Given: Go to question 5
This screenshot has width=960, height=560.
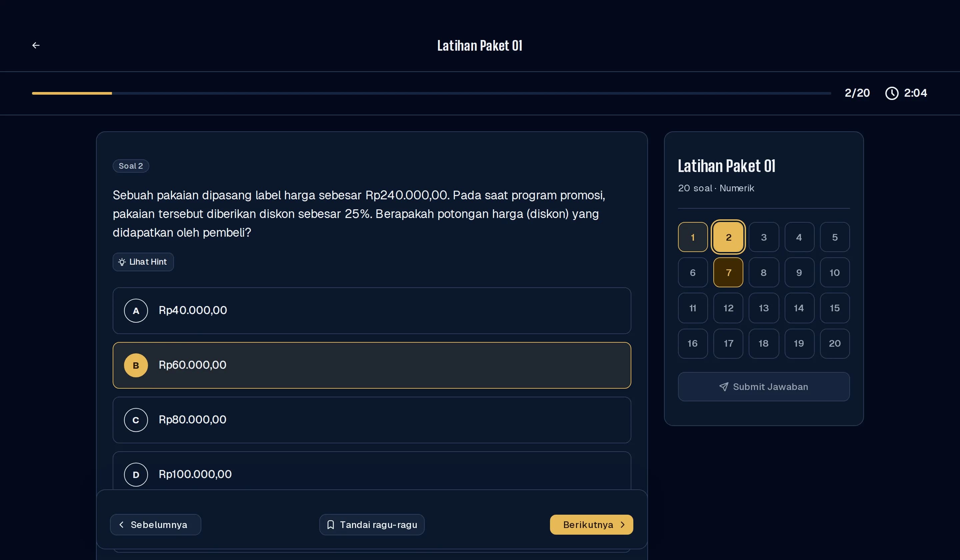Looking at the screenshot, I should pos(835,237).
